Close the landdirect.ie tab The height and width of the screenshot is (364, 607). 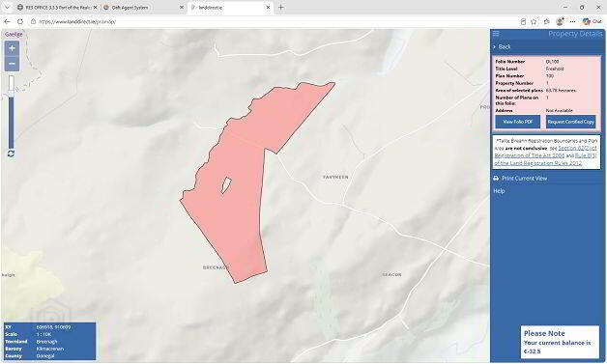pos(268,8)
